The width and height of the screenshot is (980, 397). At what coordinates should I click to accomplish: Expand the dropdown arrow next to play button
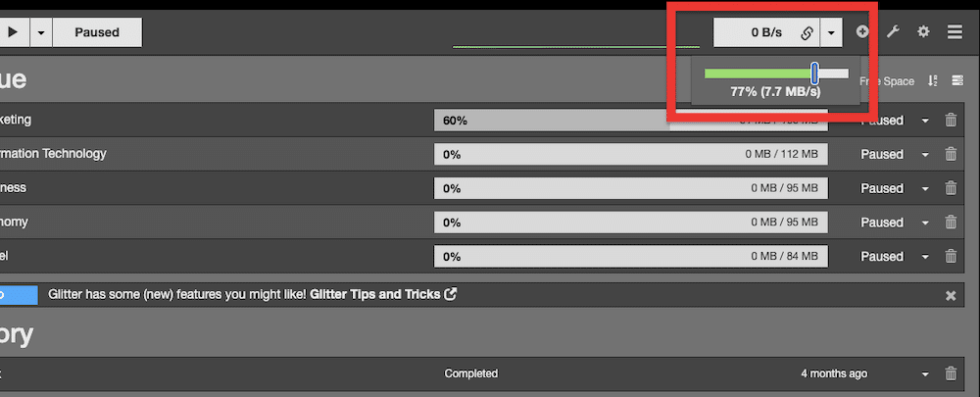coord(41,32)
